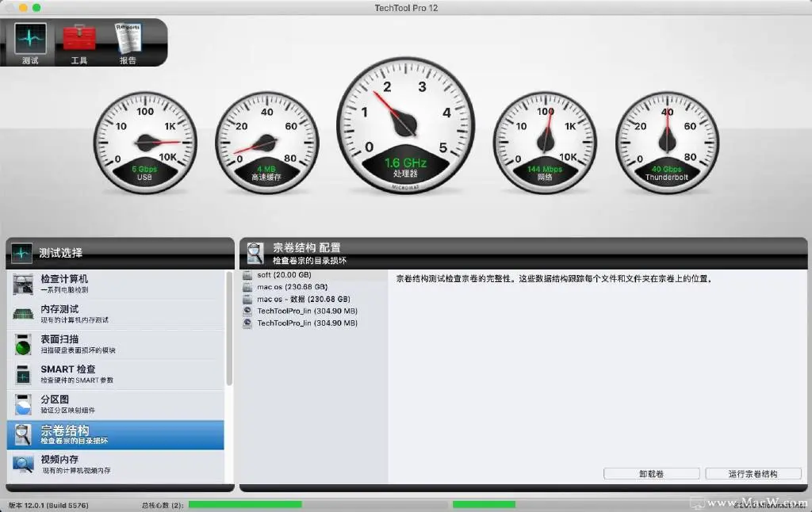Click the 总核心数 (2) label

click(x=163, y=506)
